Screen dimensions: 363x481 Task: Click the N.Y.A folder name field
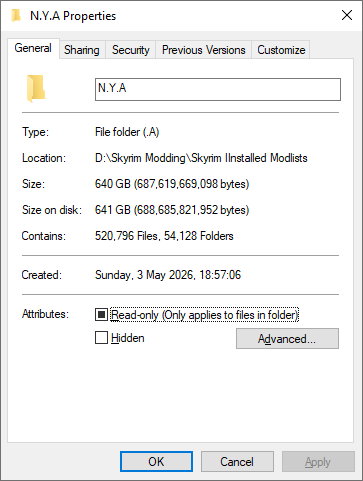pos(218,89)
